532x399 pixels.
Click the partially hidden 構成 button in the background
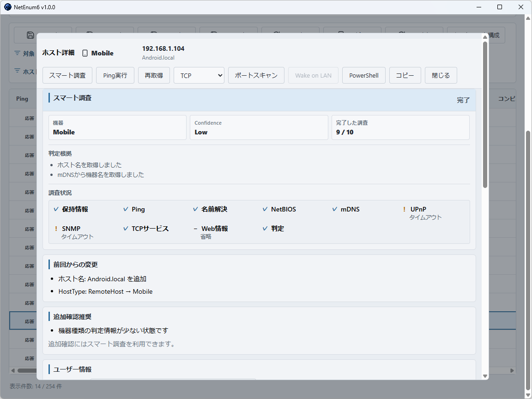click(497, 35)
